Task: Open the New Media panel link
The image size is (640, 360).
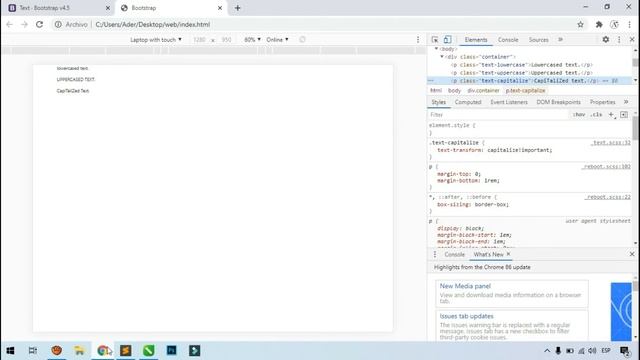Action: pos(465,286)
